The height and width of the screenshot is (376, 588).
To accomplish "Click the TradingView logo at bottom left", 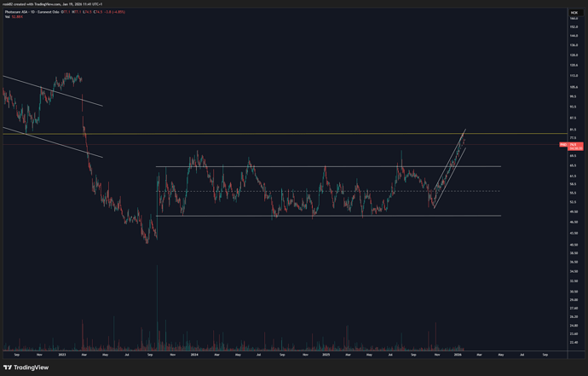I will pyautogui.click(x=26, y=367).
